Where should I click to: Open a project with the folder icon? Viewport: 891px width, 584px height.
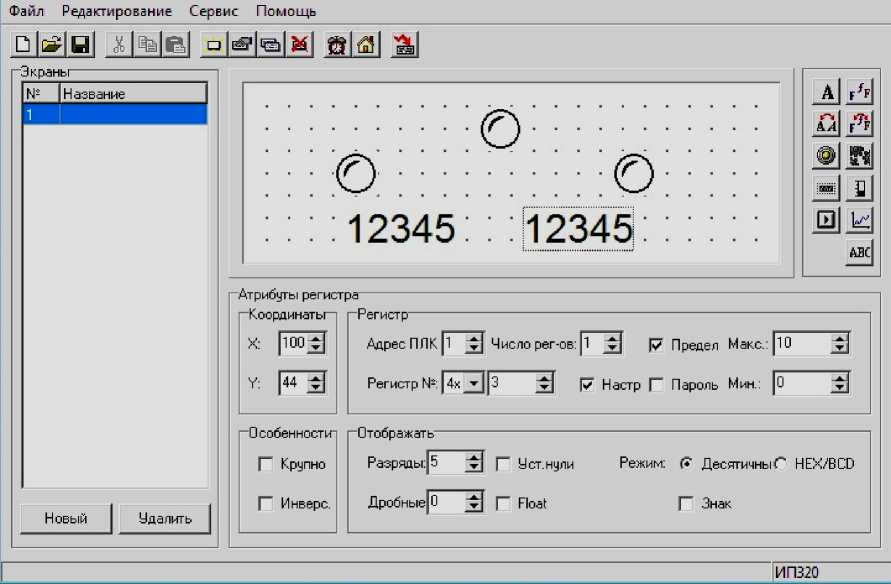click(51, 45)
